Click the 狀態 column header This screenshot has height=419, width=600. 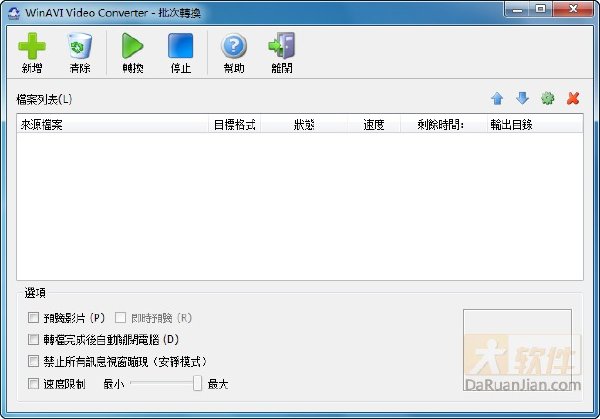pyautogui.click(x=304, y=124)
